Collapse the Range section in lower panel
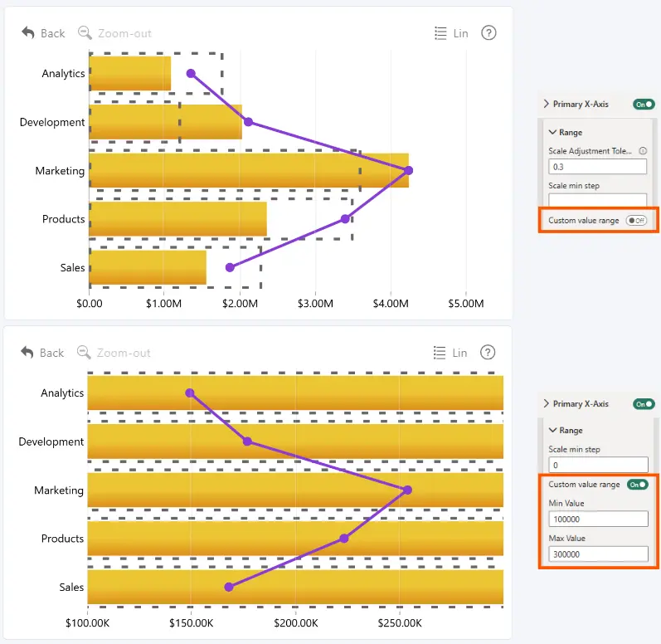 pos(552,430)
